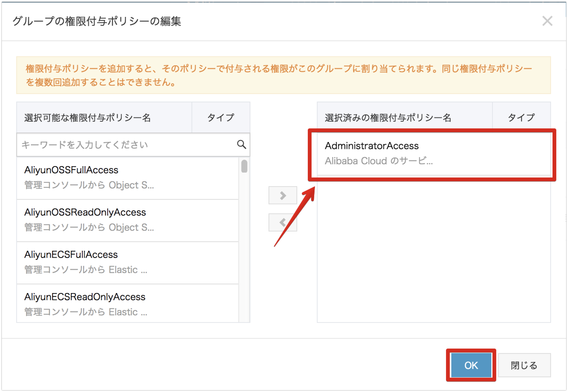Screen dimensions: 568x392
Task: Click the left-side タイプ column header
Action: tap(221, 117)
